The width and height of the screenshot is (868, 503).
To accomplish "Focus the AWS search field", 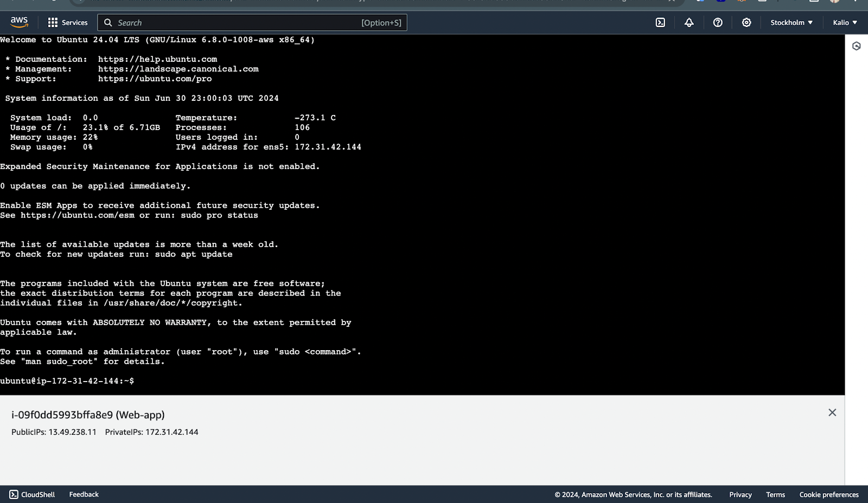I will 252,23.
